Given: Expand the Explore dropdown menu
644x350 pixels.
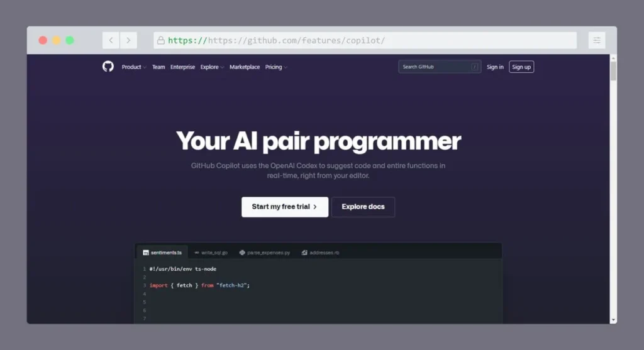Looking at the screenshot, I should [x=212, y=67].
